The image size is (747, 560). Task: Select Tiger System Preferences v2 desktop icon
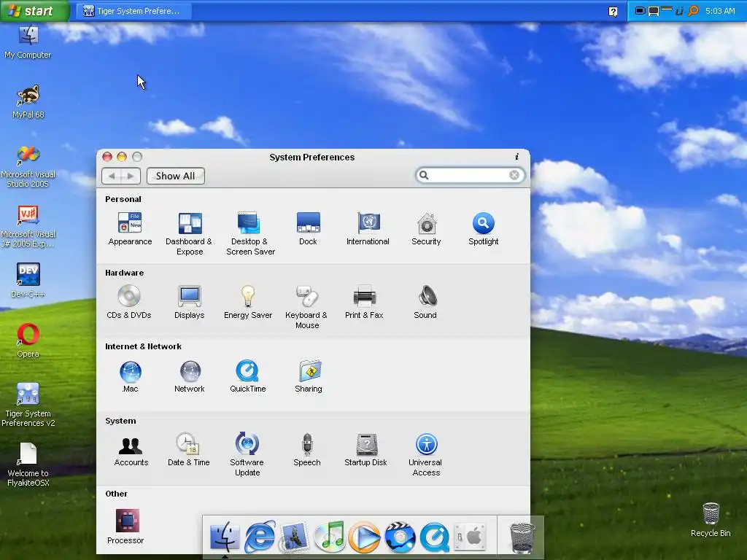(x=28, y=405)
